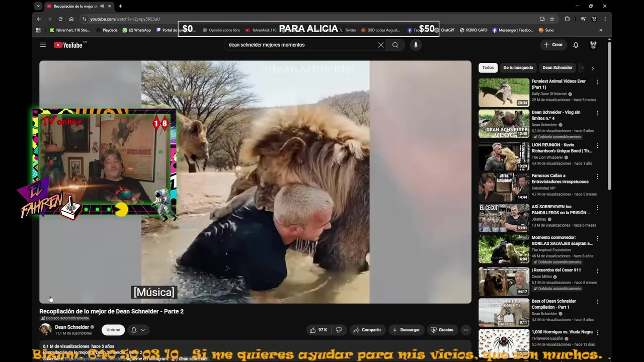The image size is (644, 362).
Task: Open the Chrome apps grid shortcut
Action: tap(38, 30)
